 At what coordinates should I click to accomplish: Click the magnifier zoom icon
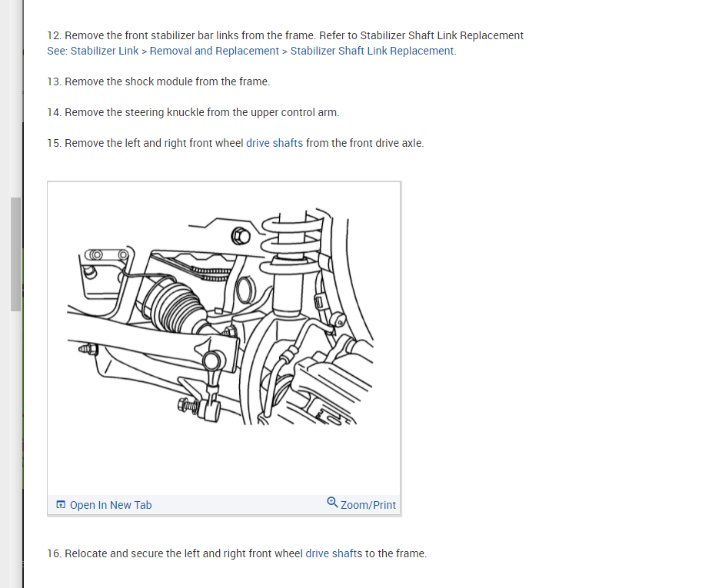pos(332,502)
